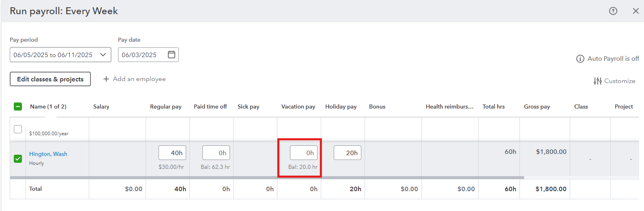Open the help question mark icon
This screenshot has height=211, width=644.
(x=613, y=11)
